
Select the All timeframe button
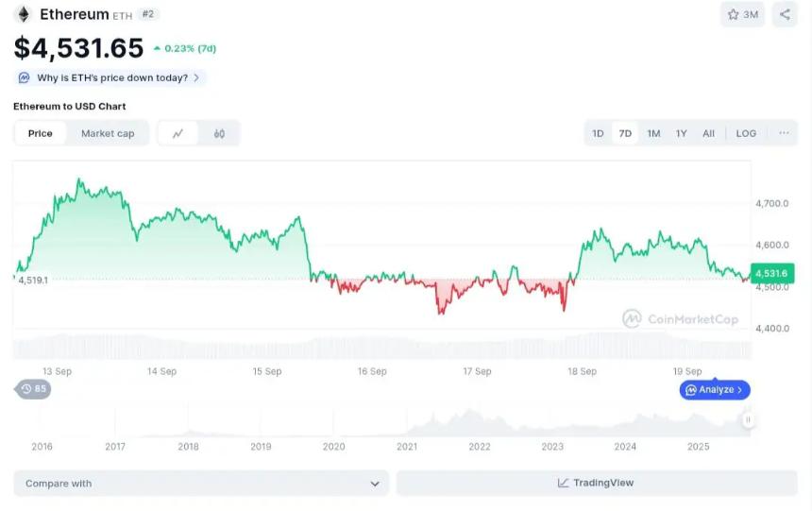[x=708, y=133]
